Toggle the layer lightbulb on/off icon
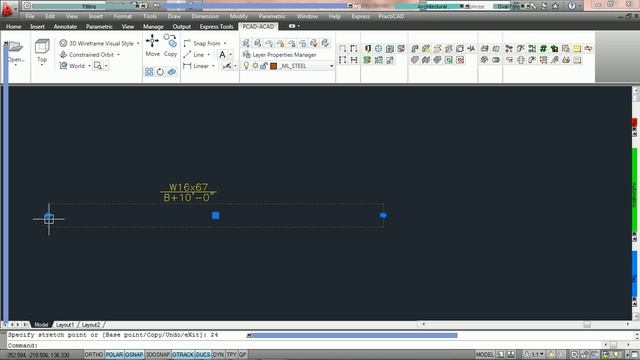This screenshot has height=360, width=640. pos(246,66)
